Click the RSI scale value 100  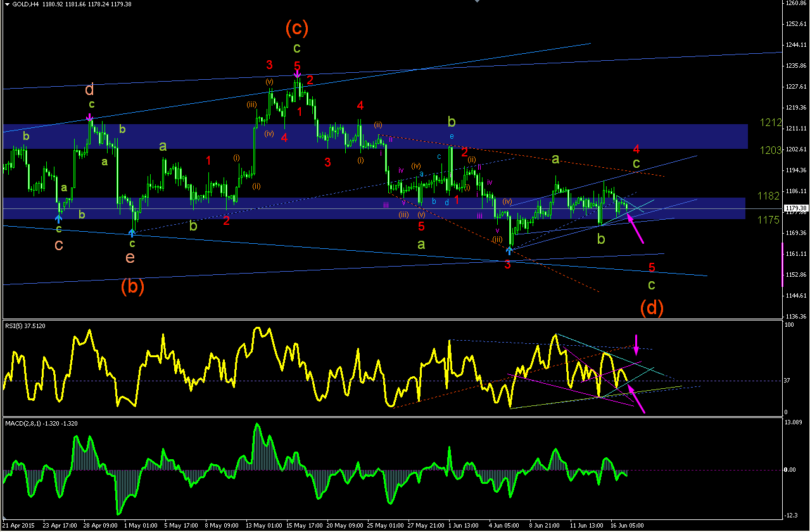[789, 325]
